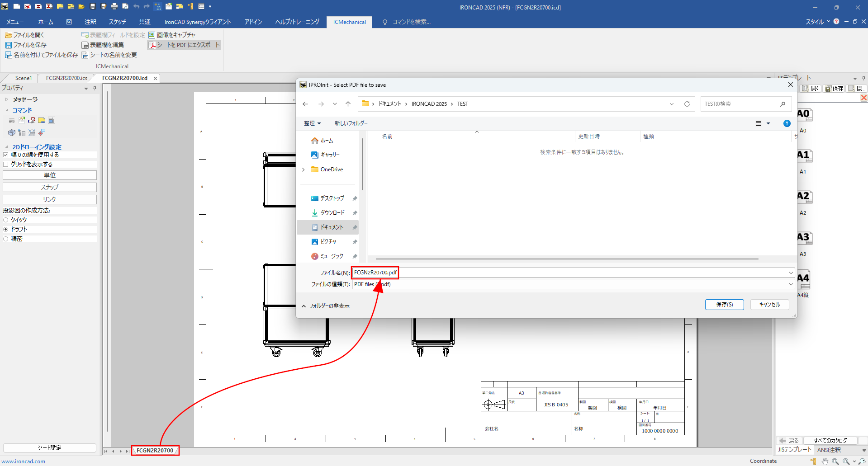The width and height of the screenshot is (868, 466).
Task: Open the スケッチ ribbon tab
Action: point(117,22)
